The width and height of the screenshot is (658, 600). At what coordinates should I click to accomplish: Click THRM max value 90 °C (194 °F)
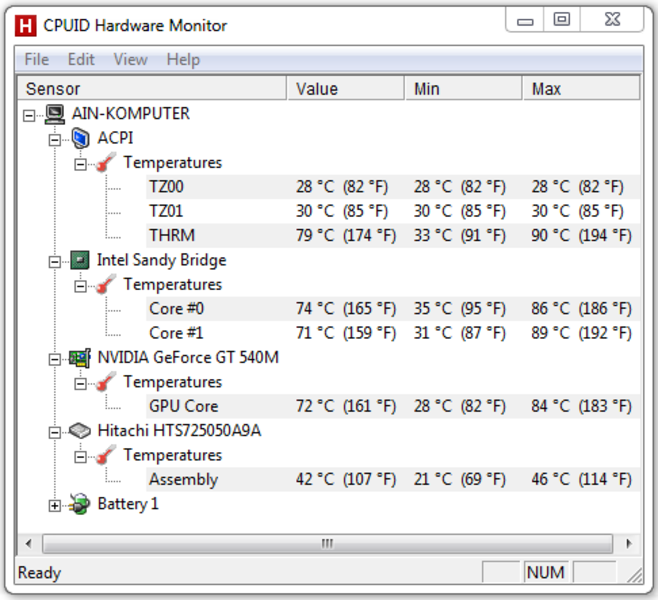point(582,236)
